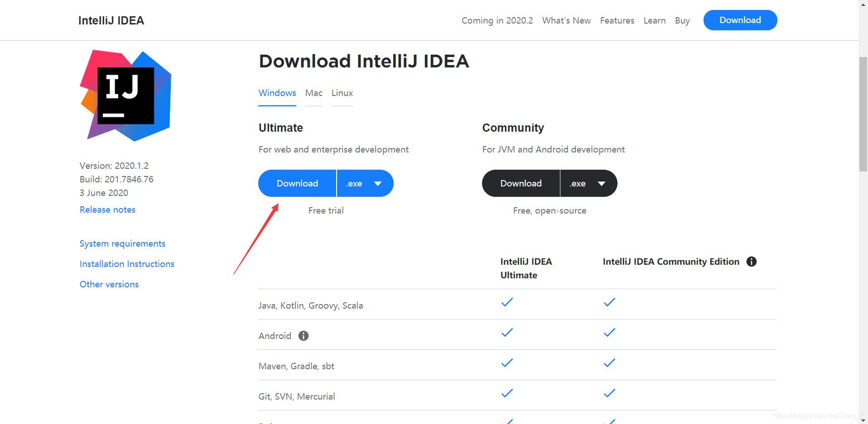Open System requirements link

coord(122,243)
